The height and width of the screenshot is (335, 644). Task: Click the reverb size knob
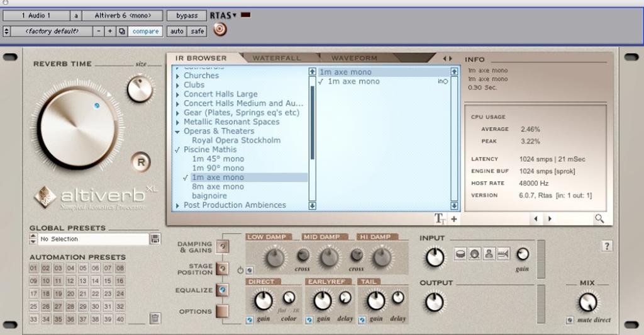point(140,89)
